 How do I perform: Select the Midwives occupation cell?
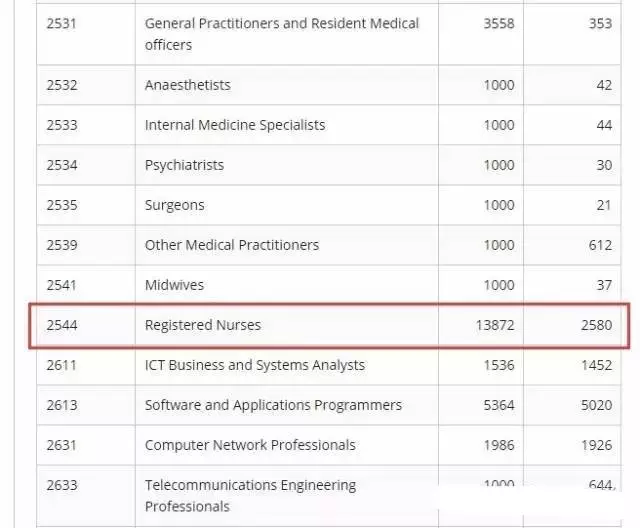pos(174,285)
